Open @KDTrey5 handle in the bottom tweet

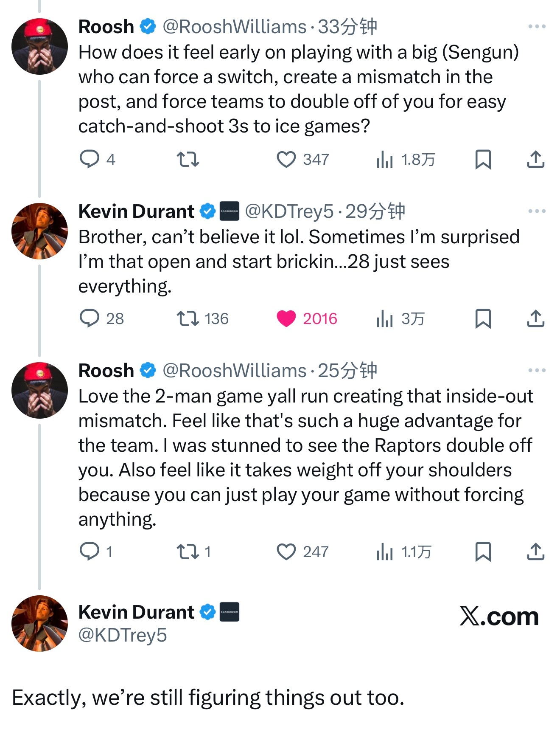[123, 635]
